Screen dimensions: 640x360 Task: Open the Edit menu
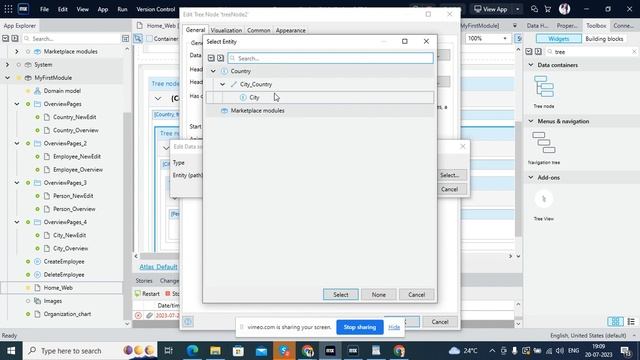coord(62,9)
